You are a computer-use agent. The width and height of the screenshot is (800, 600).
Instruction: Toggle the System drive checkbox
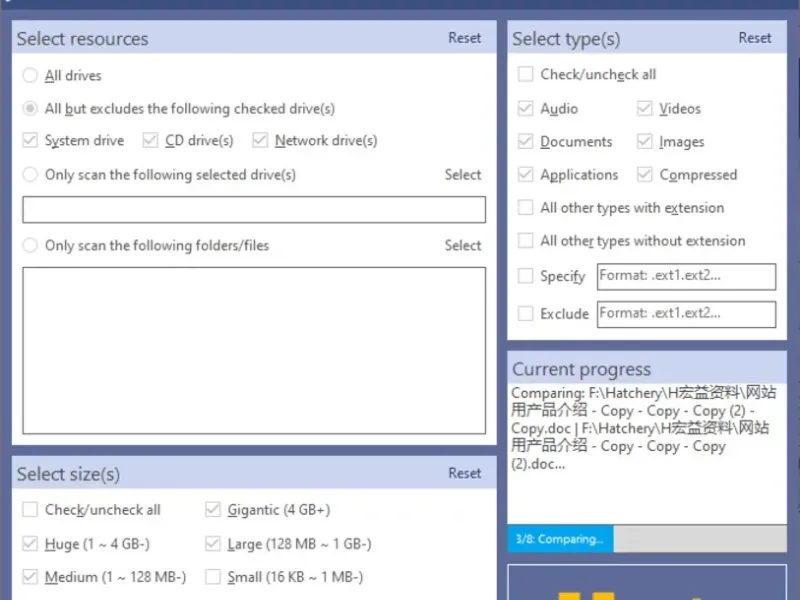pyautogui.click(x=30, y=140)
